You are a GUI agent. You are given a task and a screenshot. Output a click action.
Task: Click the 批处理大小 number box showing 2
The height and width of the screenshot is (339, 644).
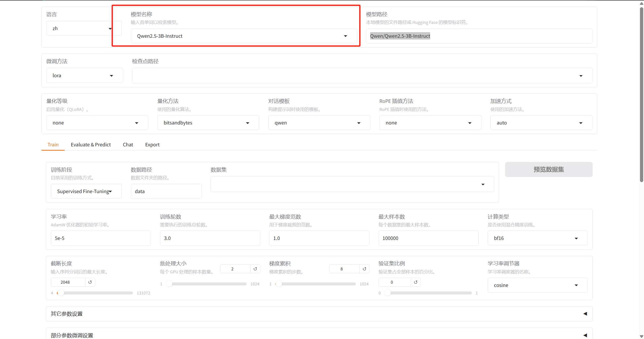235,269
